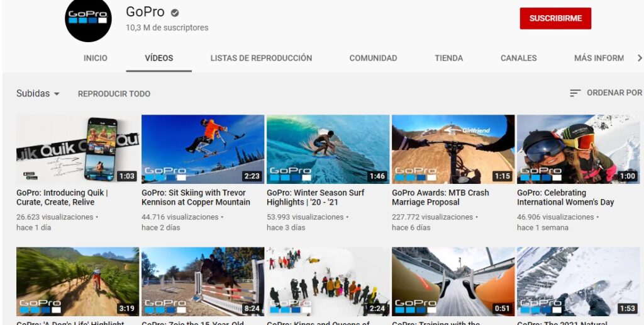Viewport: 644px width, 325px height.
Task: Click the 1:46 duration badge
Action: 377,176
